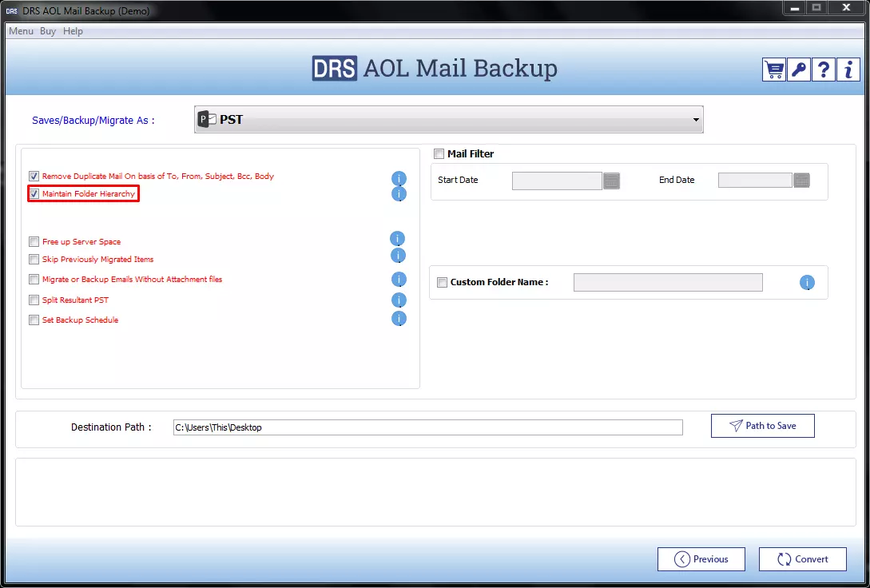
Task: Click the Destination Path field
Action: tap(427, 427)
